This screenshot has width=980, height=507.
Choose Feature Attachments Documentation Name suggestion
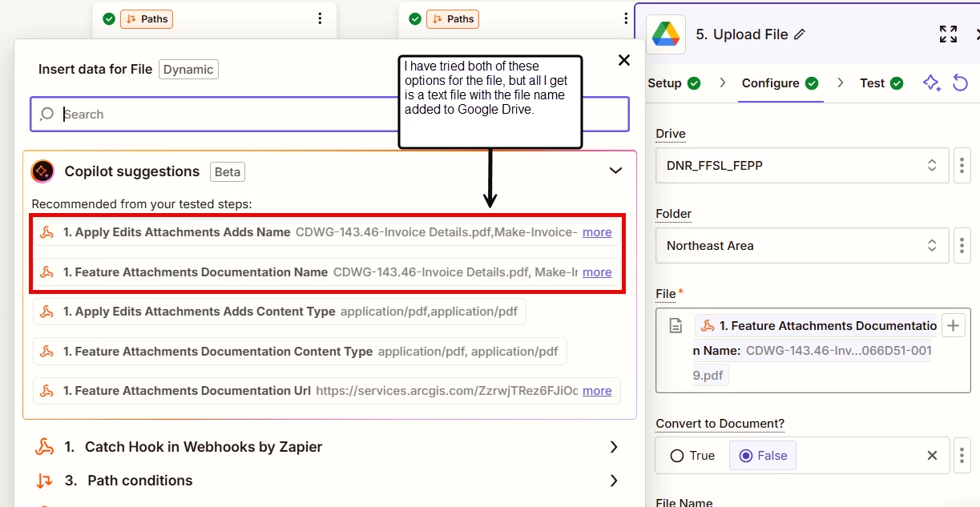pos(327,272)
